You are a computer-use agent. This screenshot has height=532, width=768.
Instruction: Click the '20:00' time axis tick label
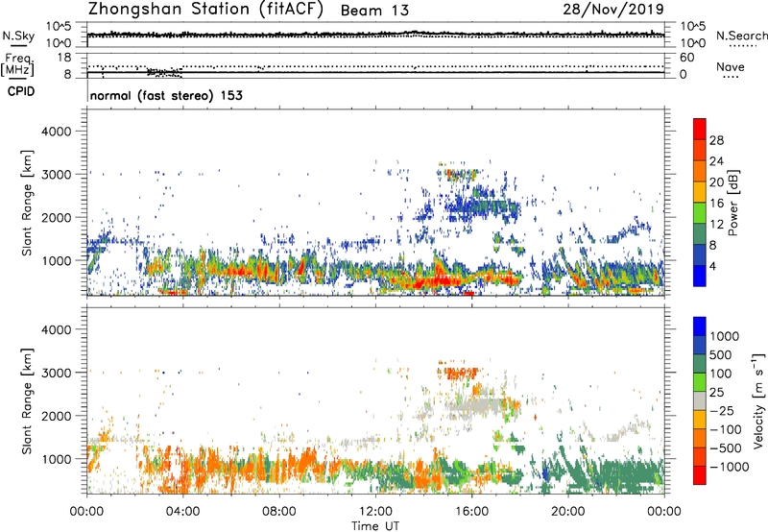pos(567,512)
